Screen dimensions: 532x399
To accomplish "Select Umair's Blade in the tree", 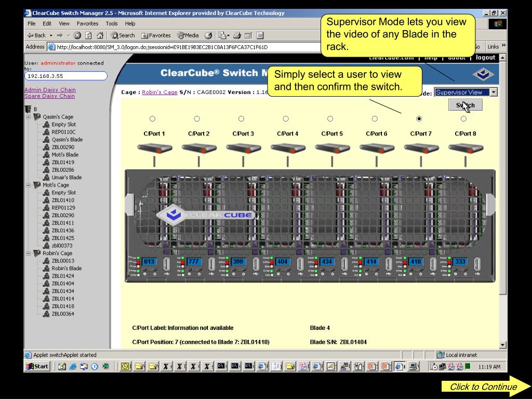I will pos(66,178).
